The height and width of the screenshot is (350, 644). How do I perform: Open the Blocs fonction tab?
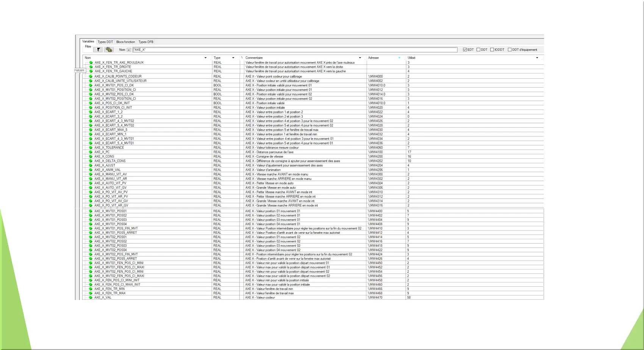pos(125,42)
